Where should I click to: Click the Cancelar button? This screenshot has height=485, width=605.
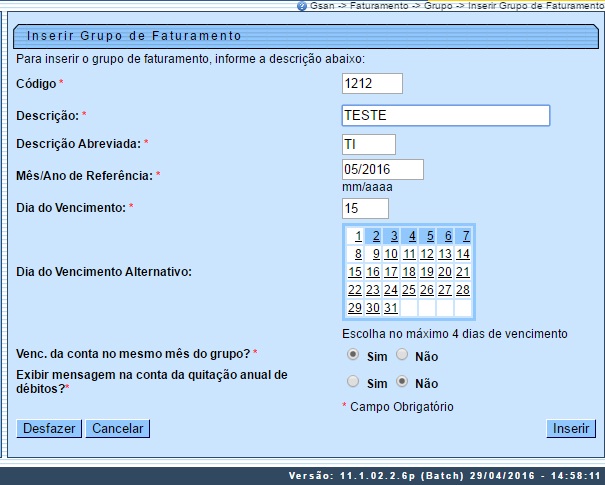point(117,429)
